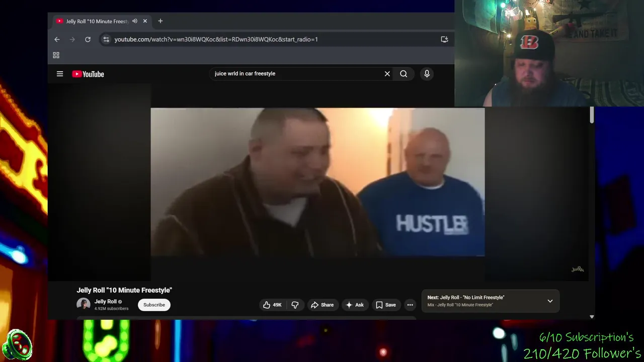The width and height of the screenshot is (644, 362).
Task: Start voice search with microphone
Action: [427, 74]
